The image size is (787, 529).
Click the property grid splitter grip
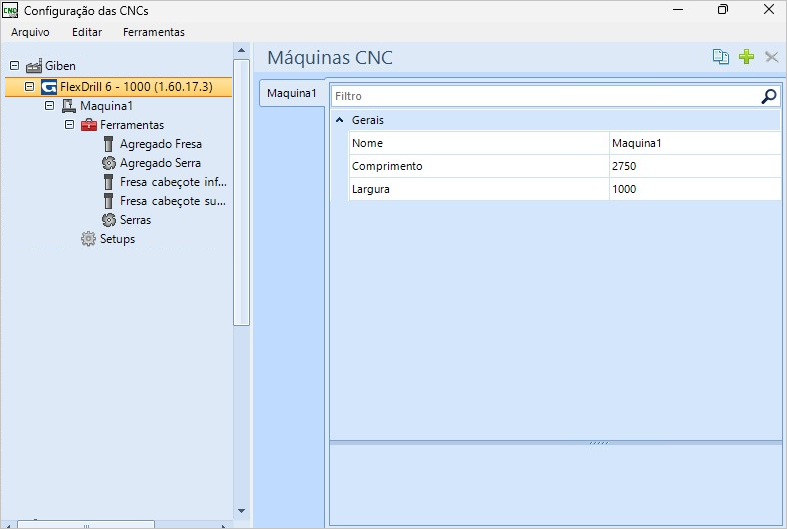[598, 443]
